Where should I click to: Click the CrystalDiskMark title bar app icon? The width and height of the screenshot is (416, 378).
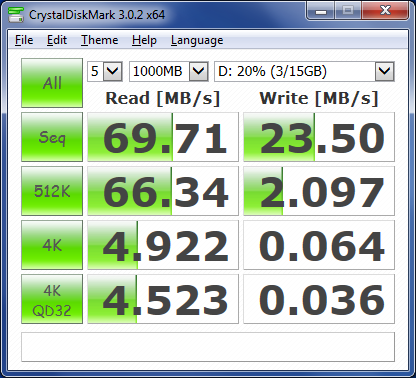click(x=16, y=14)
